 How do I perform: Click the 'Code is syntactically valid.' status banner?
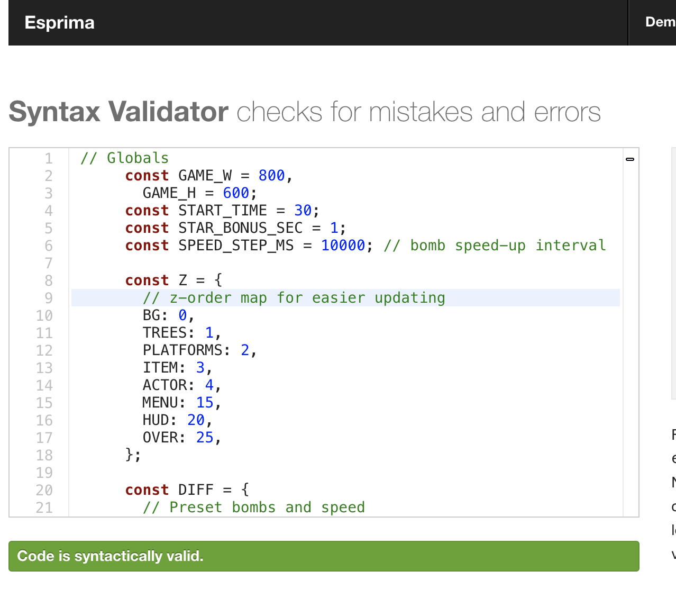point(323,556)
